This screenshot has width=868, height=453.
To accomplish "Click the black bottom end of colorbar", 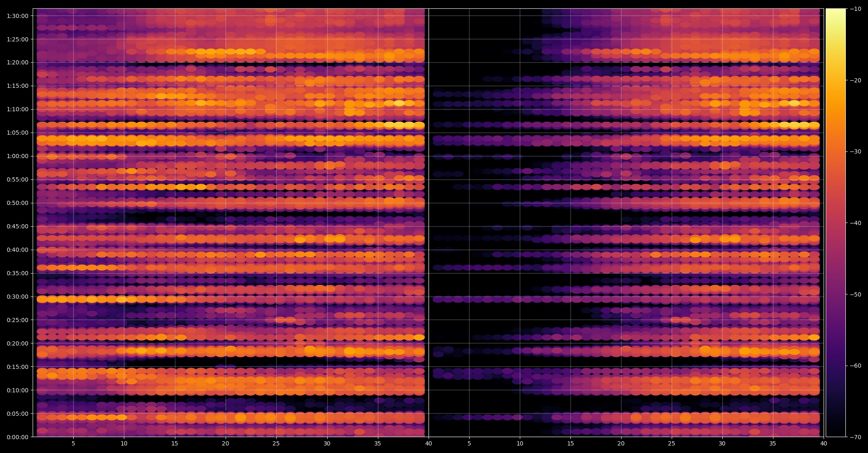I will [x=835, y=433].
